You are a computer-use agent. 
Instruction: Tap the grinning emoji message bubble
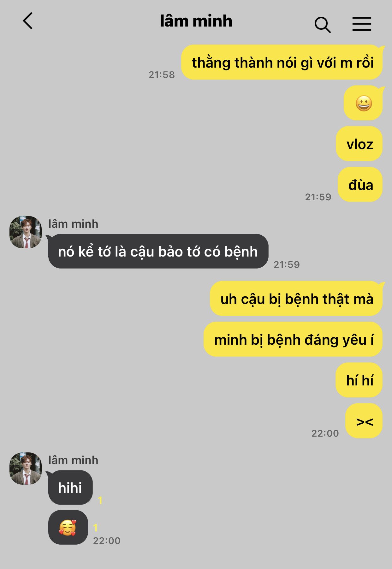363,103
